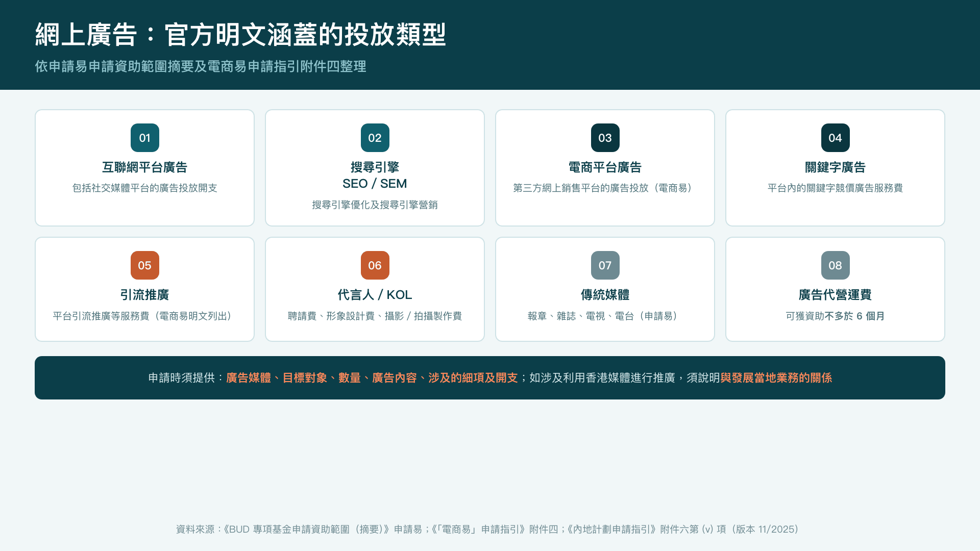The width and height of the screenshot is (980, 551).
Task: Click description 可獲資助不多於 6 個月
Action: pos(835,316)
